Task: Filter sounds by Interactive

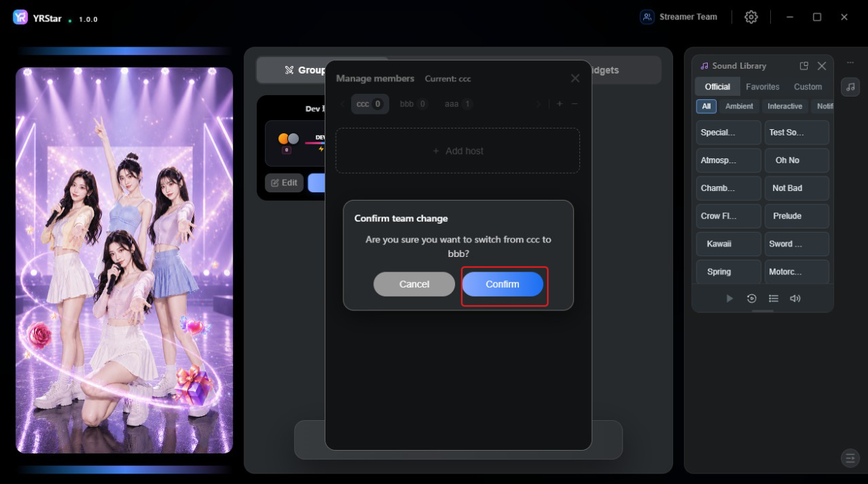Action: click(x=785, y=106)
